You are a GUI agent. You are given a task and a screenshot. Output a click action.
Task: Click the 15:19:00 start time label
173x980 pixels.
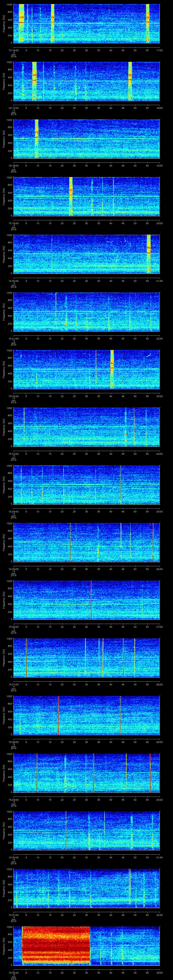13,223
